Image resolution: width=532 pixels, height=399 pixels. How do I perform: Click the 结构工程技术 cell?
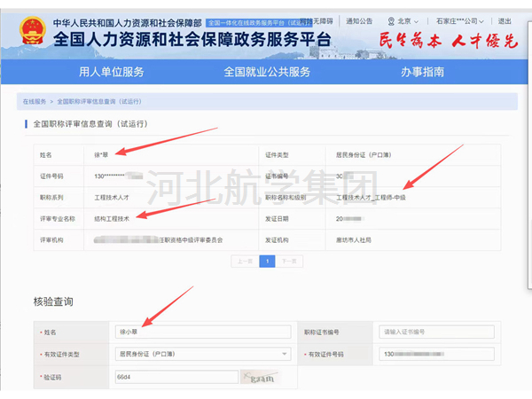pos(112,219)
